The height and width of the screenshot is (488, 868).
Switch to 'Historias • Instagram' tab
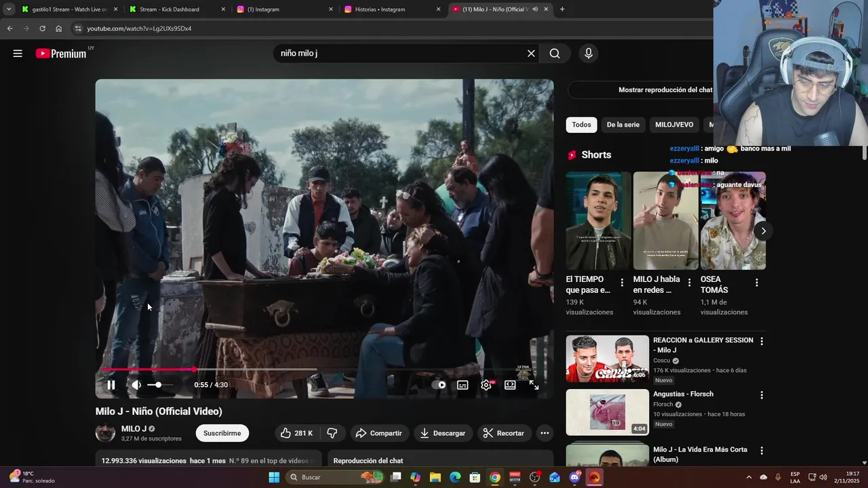click(x=392, y=9)
